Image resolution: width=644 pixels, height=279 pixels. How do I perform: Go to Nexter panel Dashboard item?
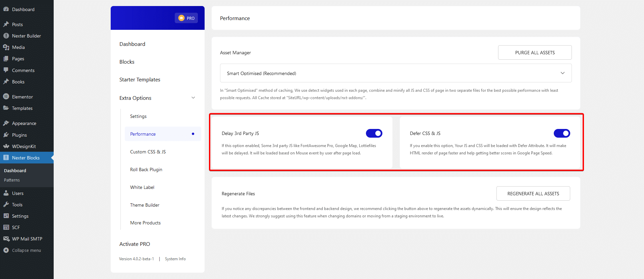click(132, 44)
